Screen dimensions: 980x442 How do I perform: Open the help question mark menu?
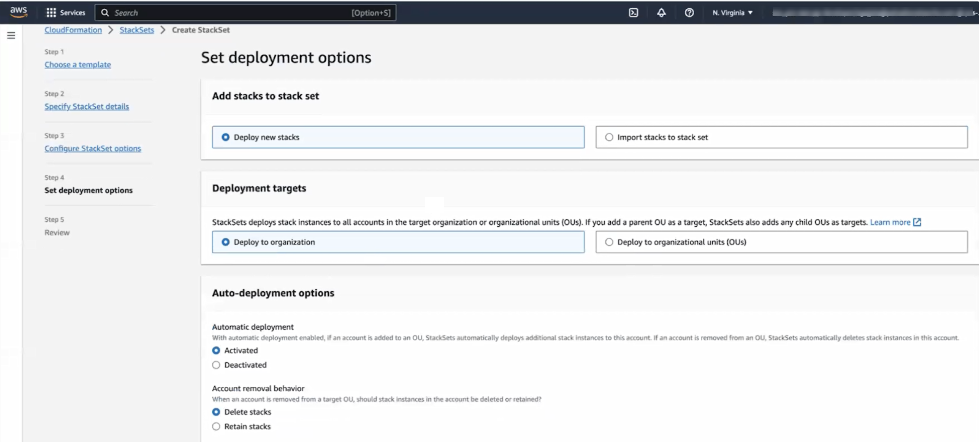tap(689, 13)
